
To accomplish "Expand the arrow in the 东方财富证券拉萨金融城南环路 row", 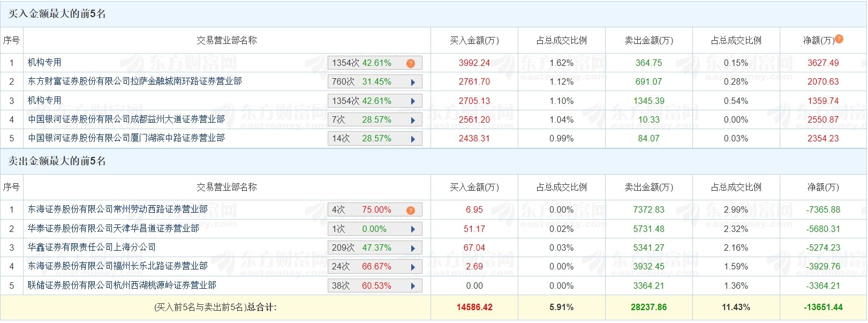I will (413, 82).
